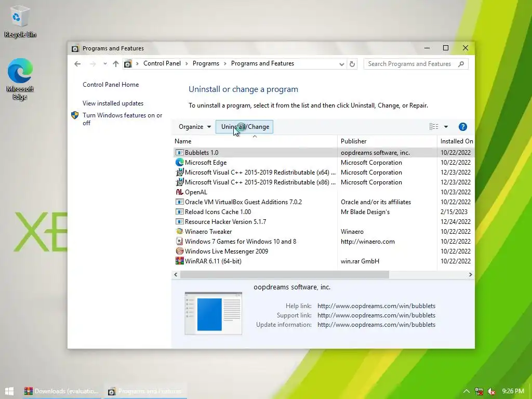Screen dimensions: 532x399
Task: Select the 12/24/2022 install date cell
Action: click(455, 221)
